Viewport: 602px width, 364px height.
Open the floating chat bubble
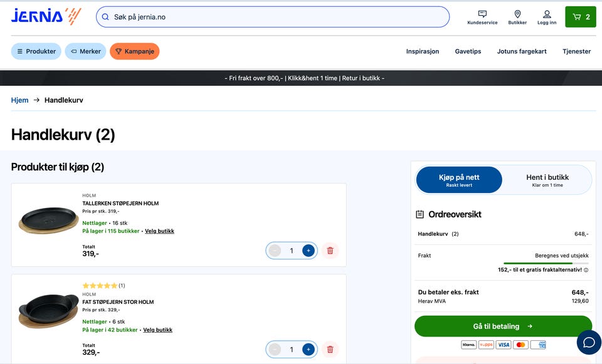(x=589, y=342)
